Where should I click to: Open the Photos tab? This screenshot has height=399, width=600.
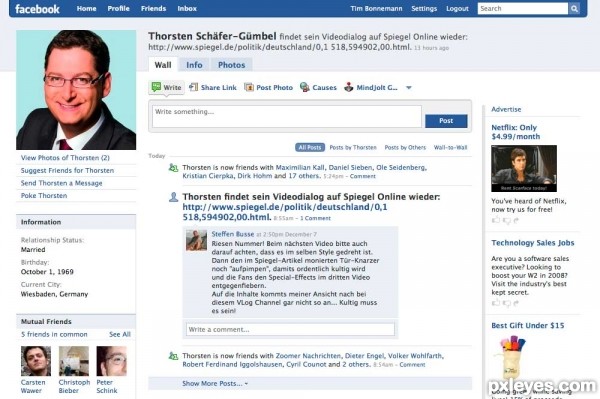click(231, 65)
